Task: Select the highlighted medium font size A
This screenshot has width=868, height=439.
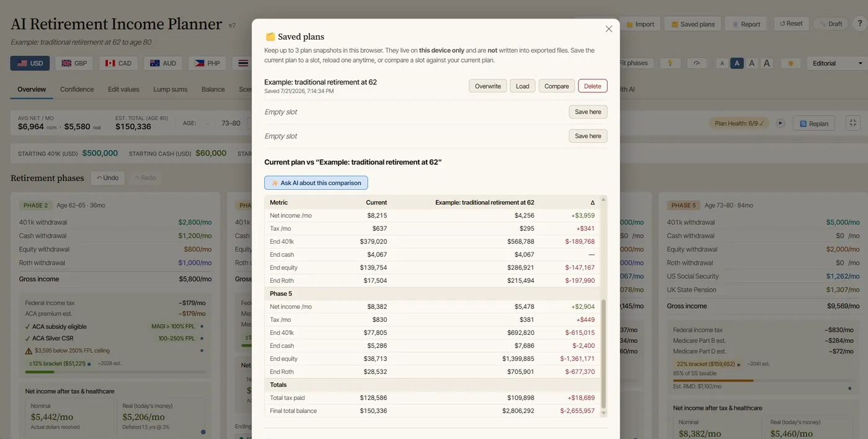Action: pyautogui.click(x=737, y=63)
